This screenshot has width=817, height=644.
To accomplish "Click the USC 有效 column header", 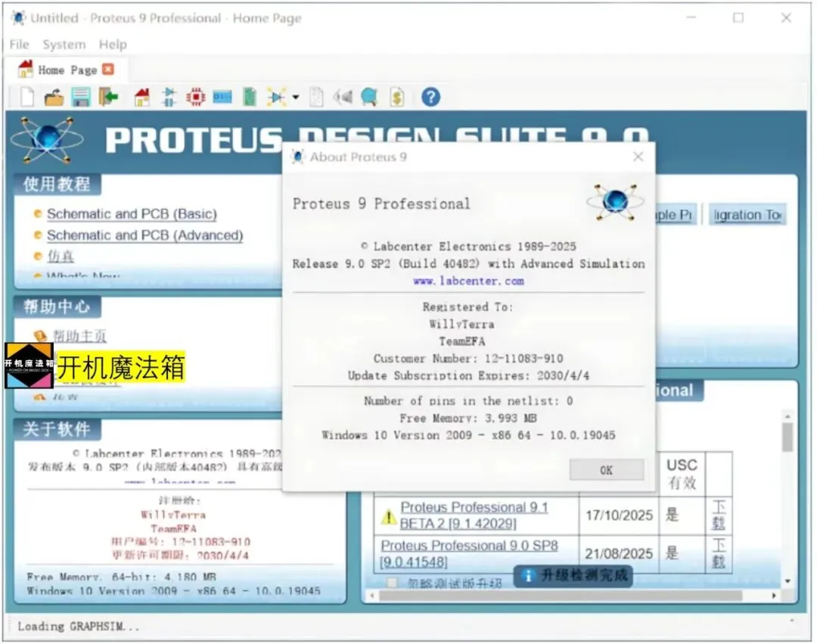I will click(682, 474).
